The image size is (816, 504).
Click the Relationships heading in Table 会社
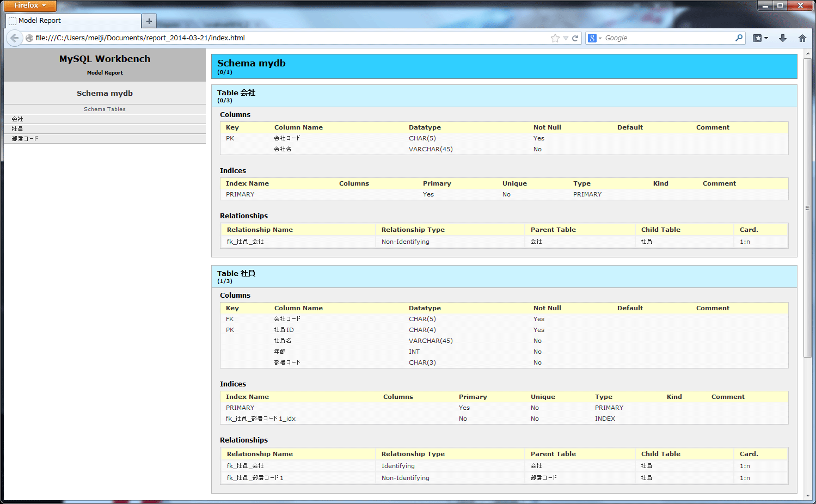[x=244, y=216]
